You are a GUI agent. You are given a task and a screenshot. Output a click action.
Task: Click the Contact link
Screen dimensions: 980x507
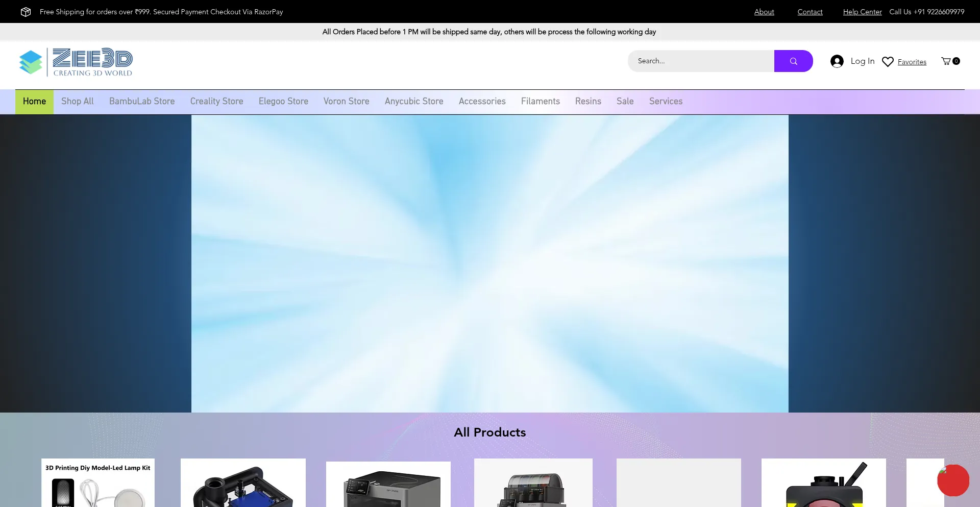810,12
